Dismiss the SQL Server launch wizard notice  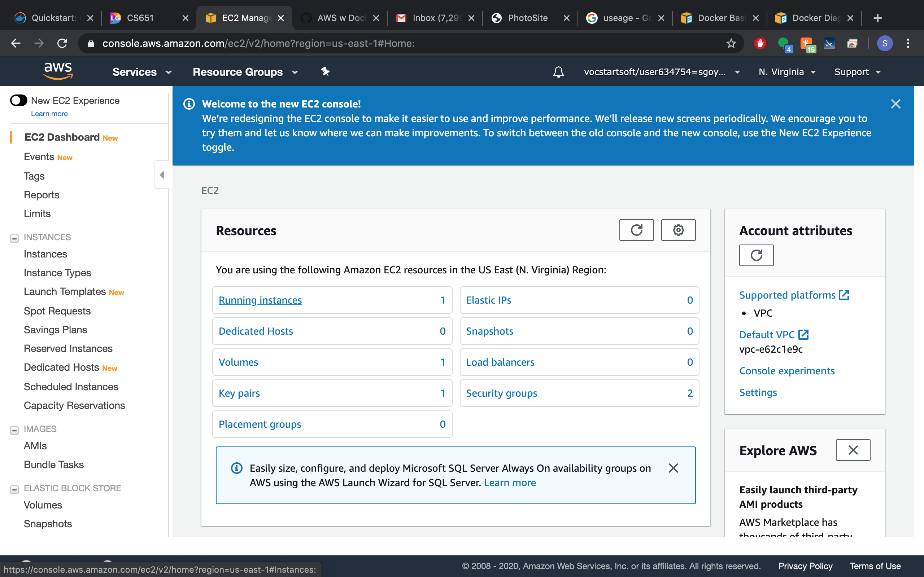(x=674, y=468)
